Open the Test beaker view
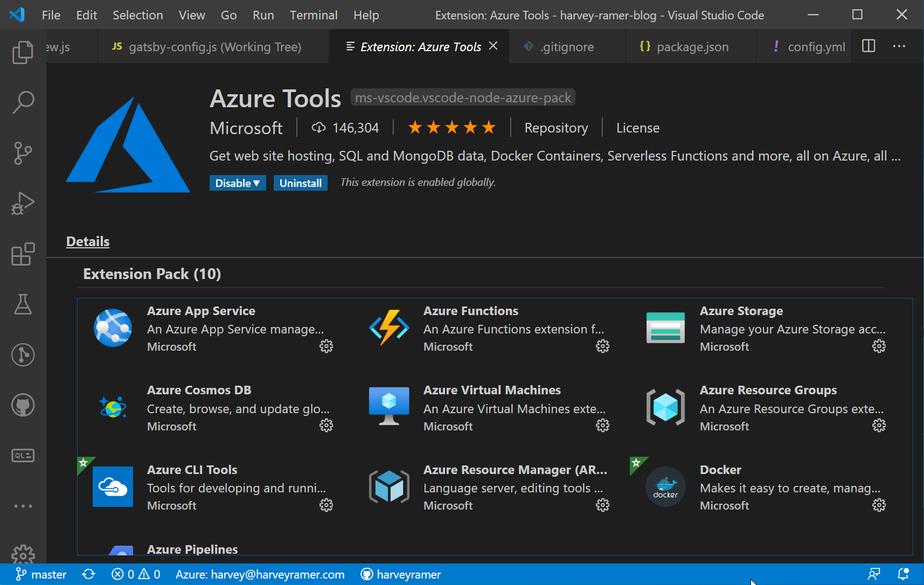Image resolution: width=924 pixels, height=585 pixels. [x=23, y=304]
